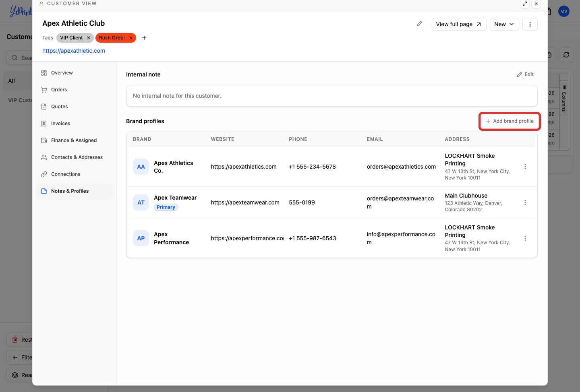The width and height of the screenshot is (580, 392).
Task: Open View full page
Action: coord(459,24)
